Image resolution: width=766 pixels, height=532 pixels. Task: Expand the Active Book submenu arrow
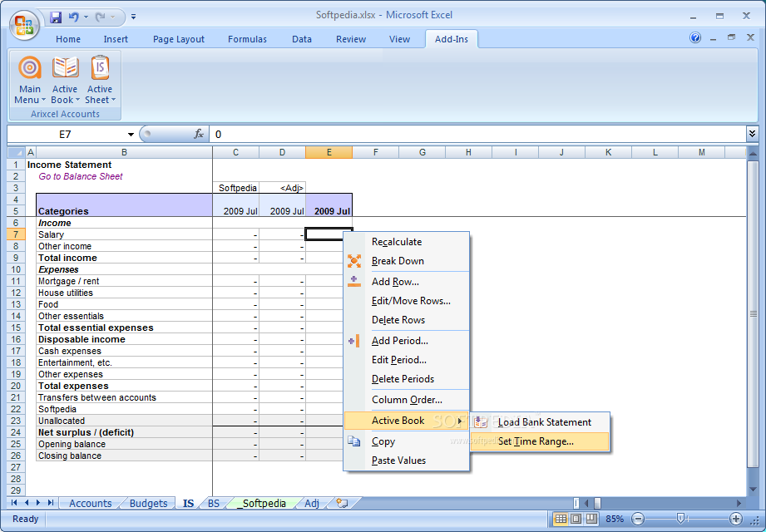point(460,421)
